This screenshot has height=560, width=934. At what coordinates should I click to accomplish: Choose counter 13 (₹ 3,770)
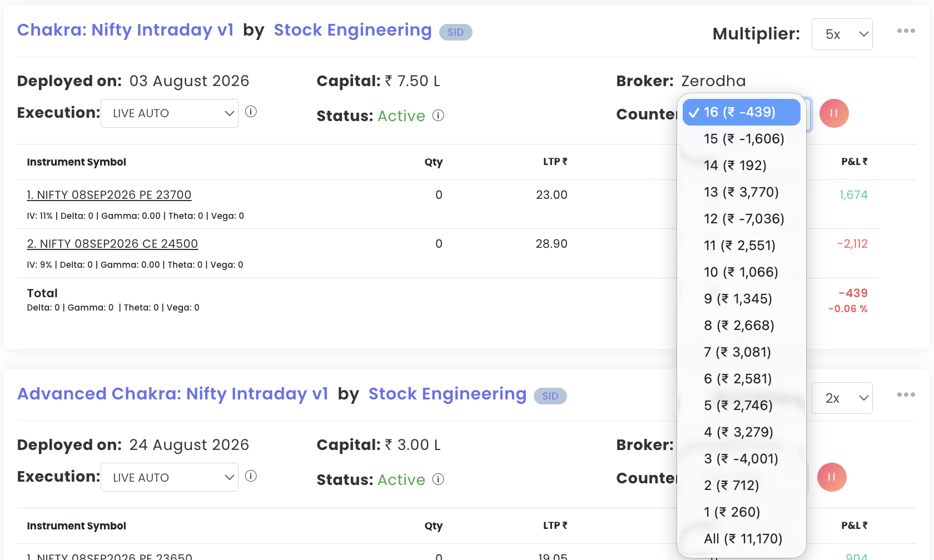(741, 192)
